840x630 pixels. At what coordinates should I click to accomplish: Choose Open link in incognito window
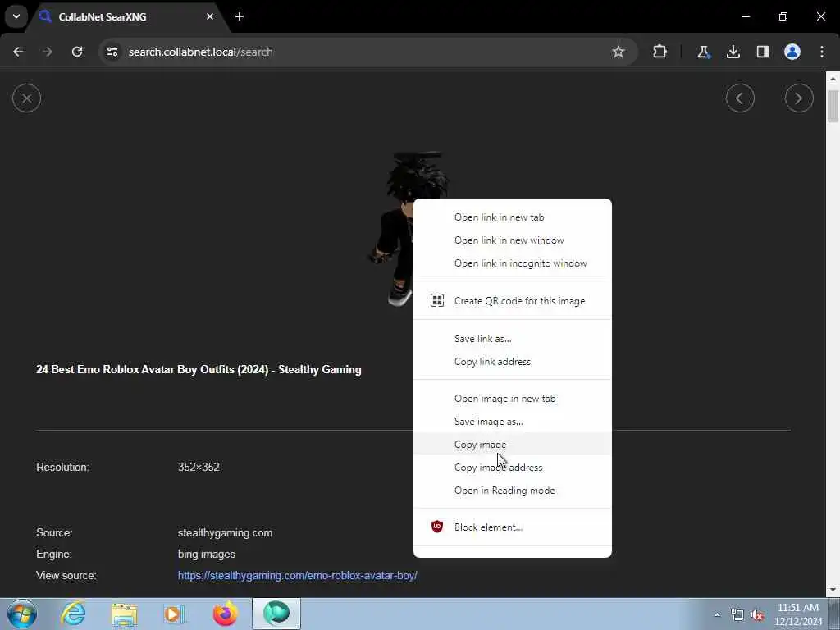(x=513, y=263)
